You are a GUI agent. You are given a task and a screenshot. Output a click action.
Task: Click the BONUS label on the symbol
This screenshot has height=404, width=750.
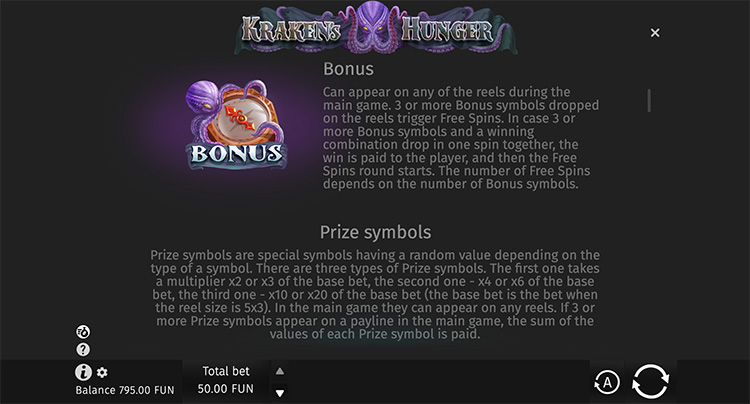tap(234, 155)
